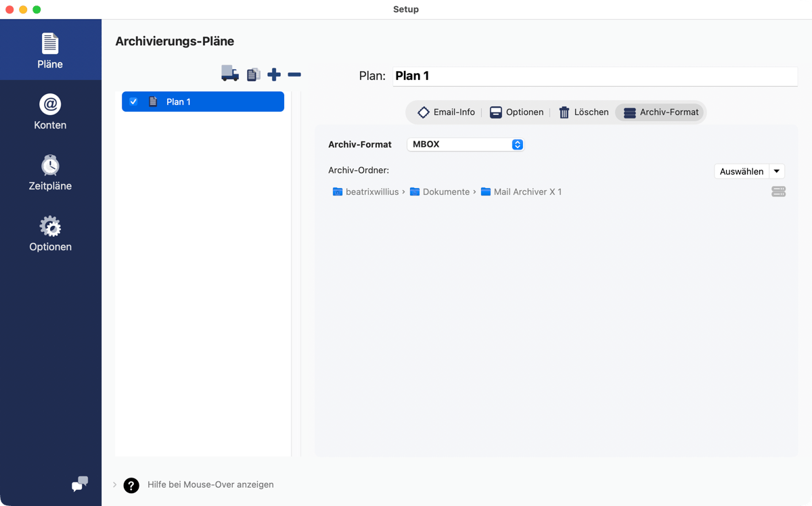The height and width of the screenshot is (506, 812).
Task: Open the Optionen gear section
Action: tap(50, 233)
